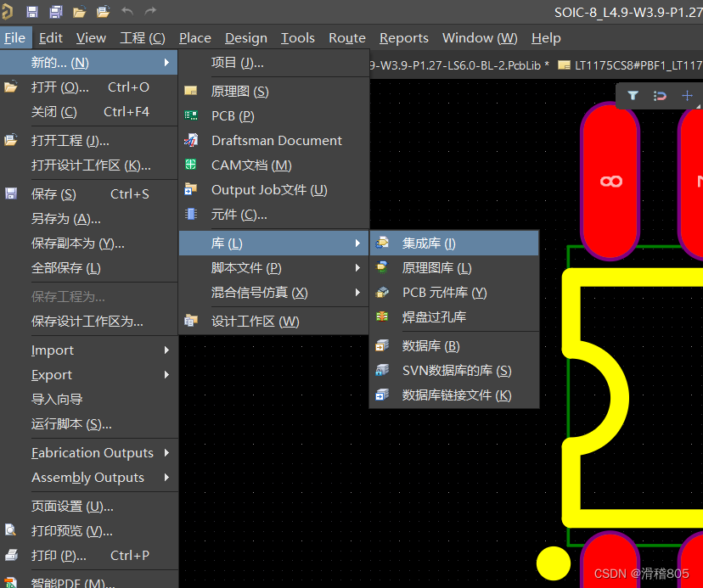This screenshot has height=588, width=703.
Task: Choose 运行脚本 (S)... menu entry
Action: [89, 424]
